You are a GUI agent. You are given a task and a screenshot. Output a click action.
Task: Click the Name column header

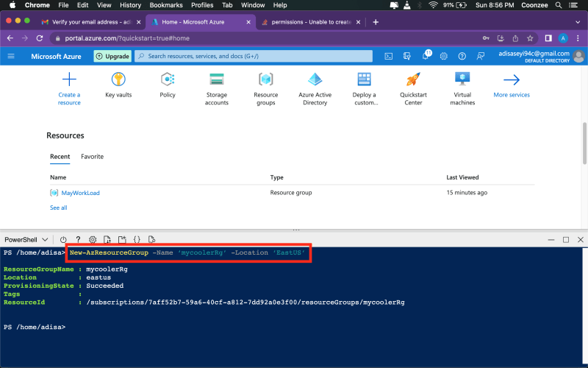(58, 177)
